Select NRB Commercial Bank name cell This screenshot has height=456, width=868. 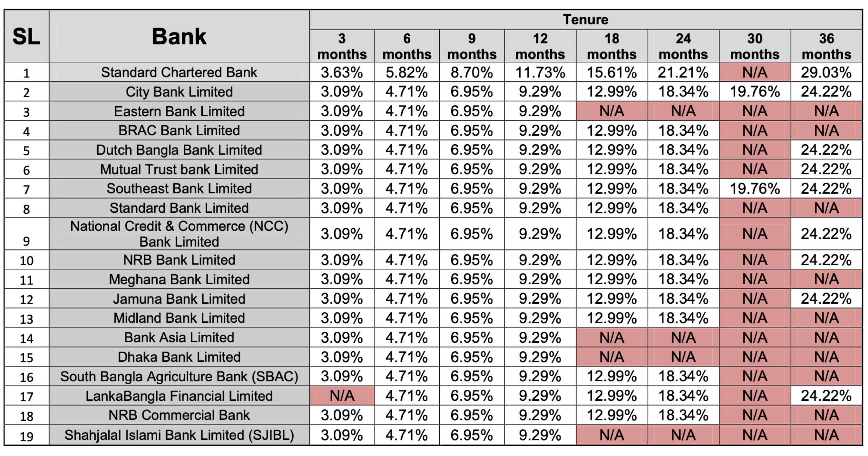(179, 415)
